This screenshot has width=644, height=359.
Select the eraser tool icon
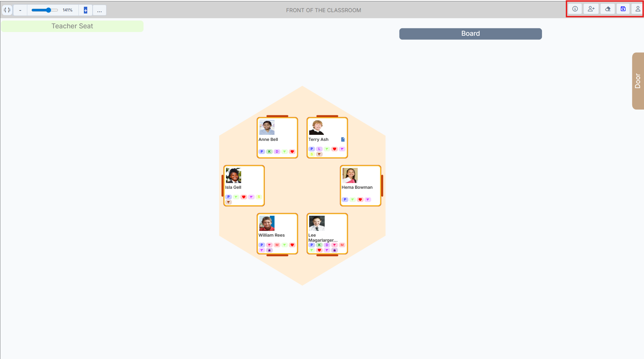(608, 9)
